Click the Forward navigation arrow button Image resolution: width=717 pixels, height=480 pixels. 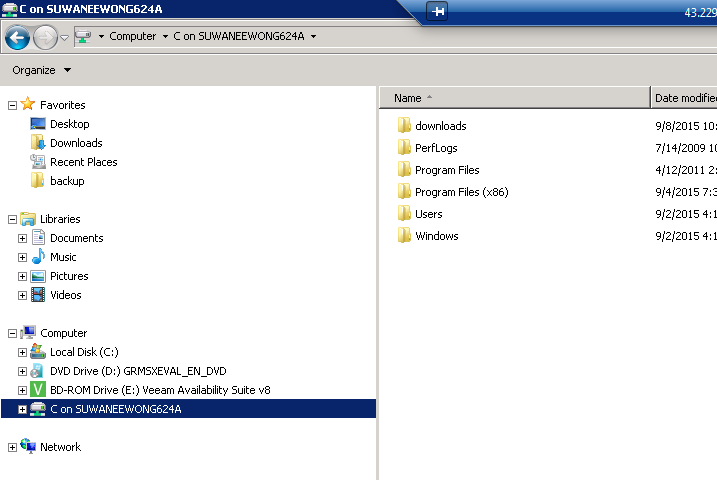(x=45, y=38)
